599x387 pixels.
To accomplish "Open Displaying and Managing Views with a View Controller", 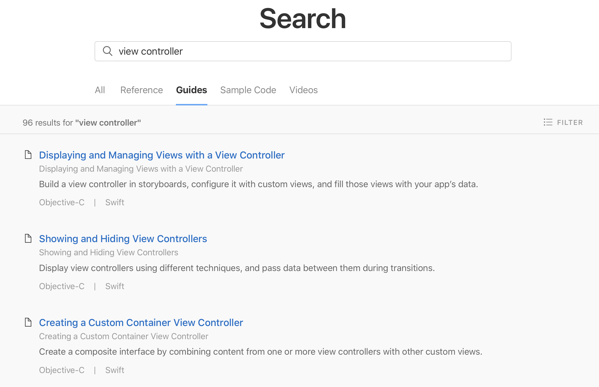I will pos(162,155).
